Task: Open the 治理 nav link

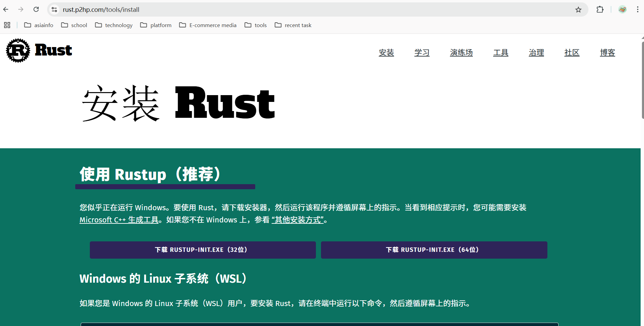Action: click(x=536, y=52)
